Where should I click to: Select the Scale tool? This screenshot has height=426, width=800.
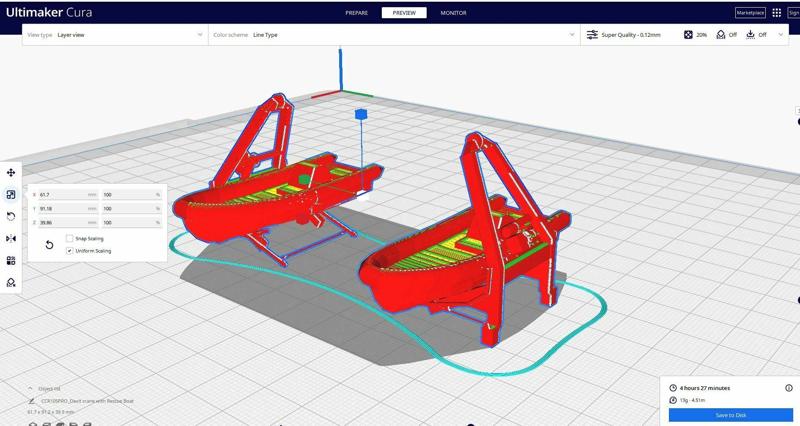click(11, 194)
